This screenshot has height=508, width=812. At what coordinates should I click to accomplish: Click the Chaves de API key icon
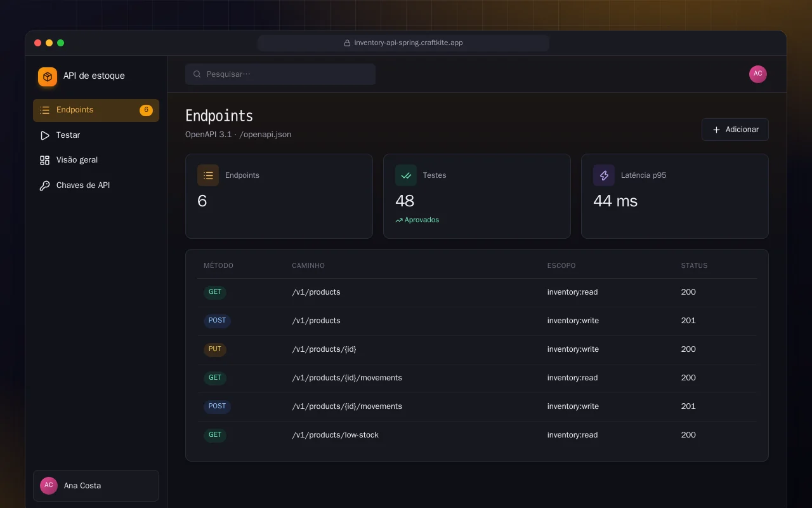[x=44, y=186]
